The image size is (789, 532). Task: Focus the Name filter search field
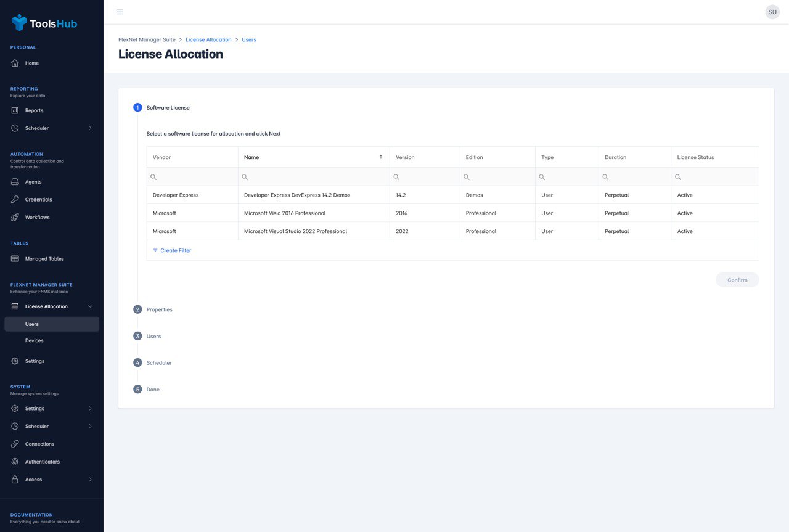[314, 177]
